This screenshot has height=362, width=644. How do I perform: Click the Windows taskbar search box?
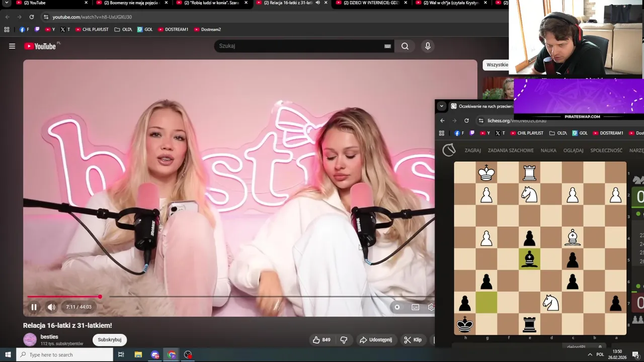[65, 355]
